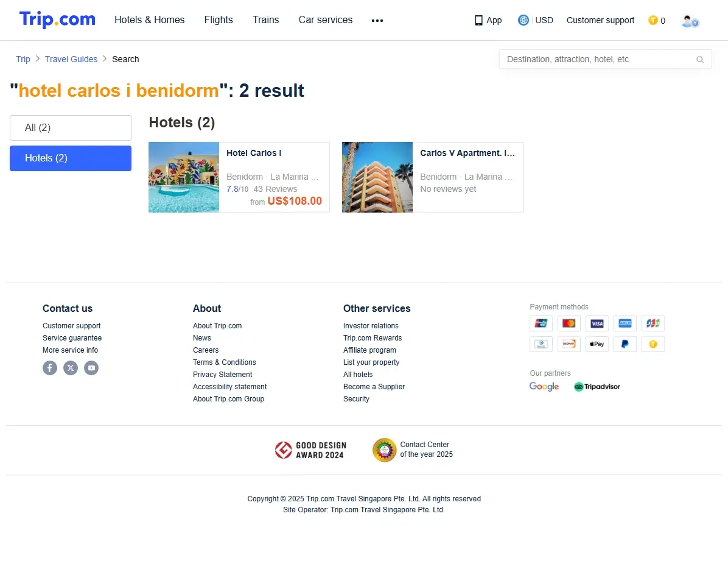The width and height of the screenshot is (728, 561).
Task: Open the Careers footer link
Action: tap(206, 350)
